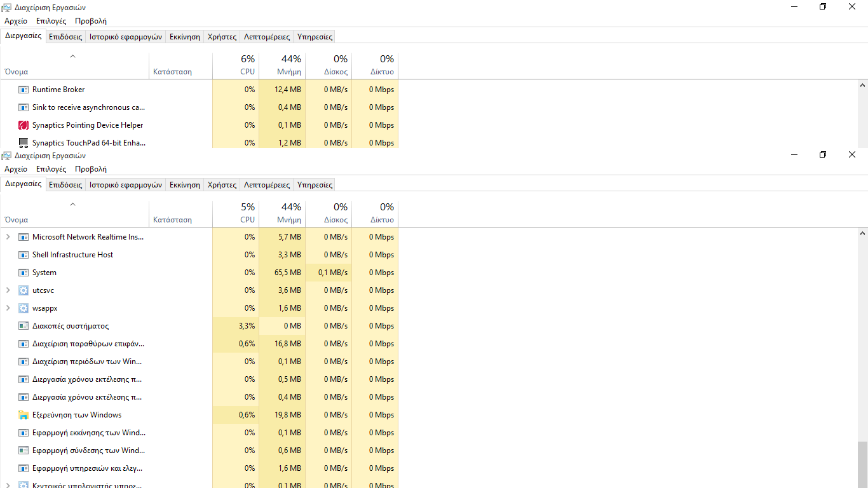Click the 0,1 MB/s disk value for System
Viewport: 868px width, 488px height.
(332, 273)
